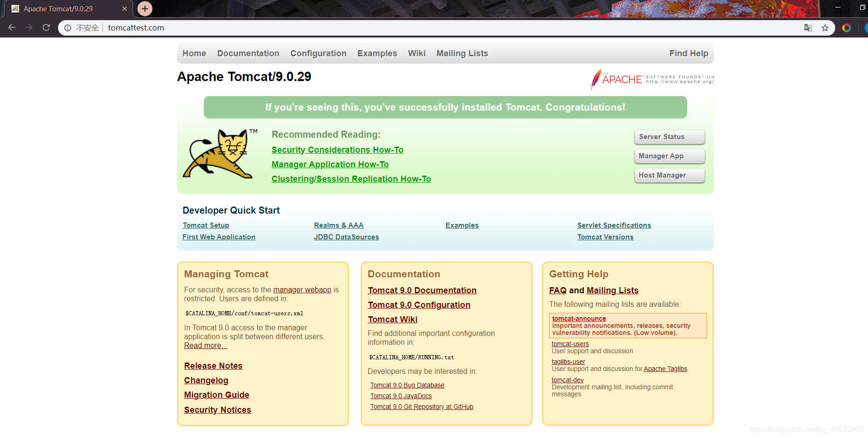The height and width of the screenshot is (438, 868).
Task: Click the Apache Tomcat/9.0.29 page heading
Action: point(244,77)
